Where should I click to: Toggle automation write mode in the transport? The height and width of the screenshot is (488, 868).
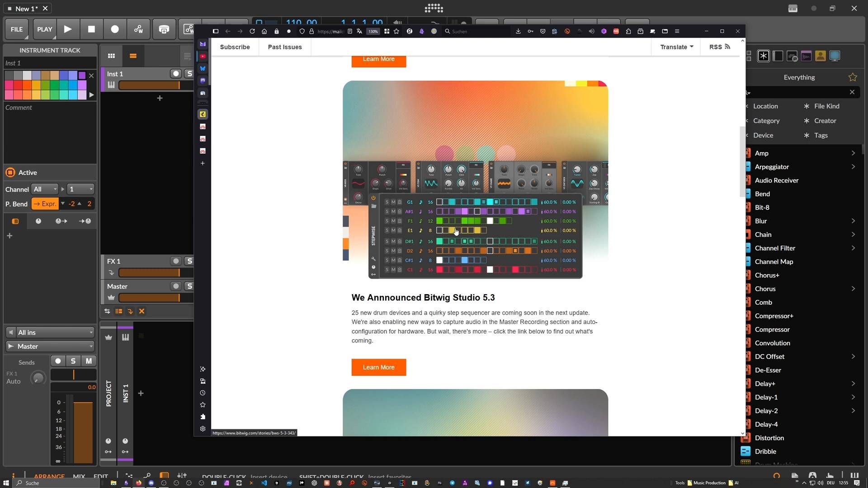coord(138,29)
